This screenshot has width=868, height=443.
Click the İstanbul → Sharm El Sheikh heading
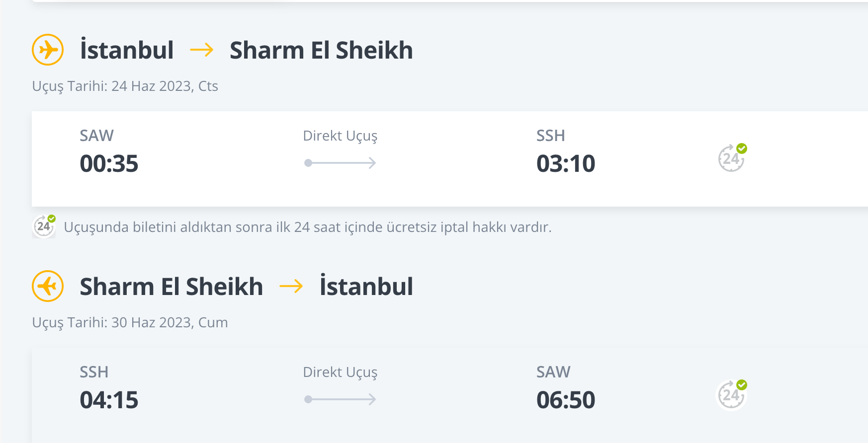247,50
